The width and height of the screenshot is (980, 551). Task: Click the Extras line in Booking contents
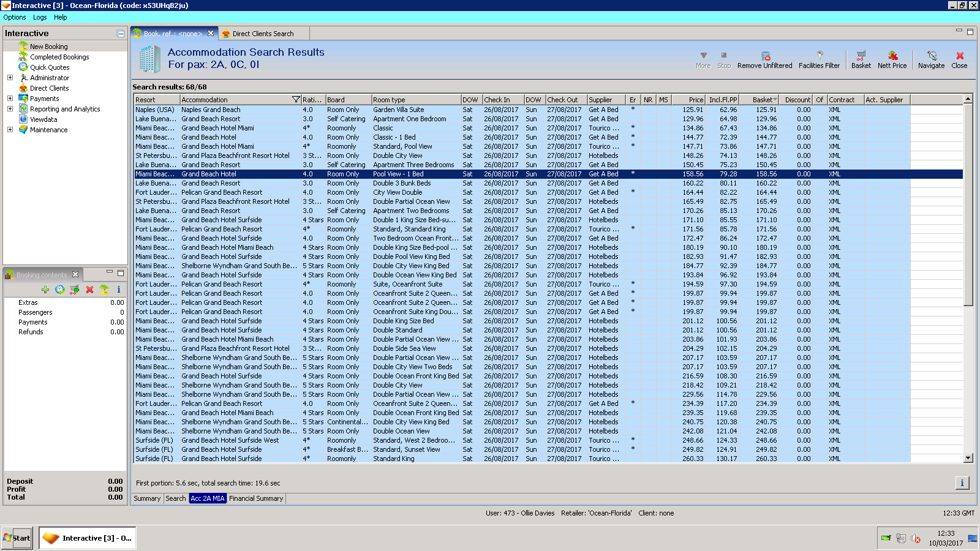[65, 302]
